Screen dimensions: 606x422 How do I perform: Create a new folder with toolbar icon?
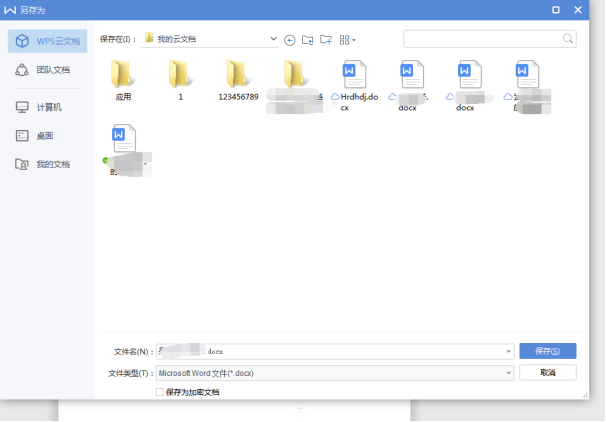[325, 39]
